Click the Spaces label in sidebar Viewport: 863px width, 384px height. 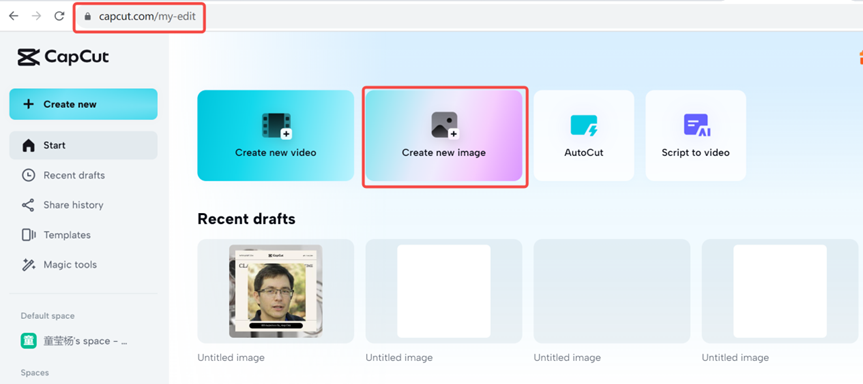click(x=35, y=372)
